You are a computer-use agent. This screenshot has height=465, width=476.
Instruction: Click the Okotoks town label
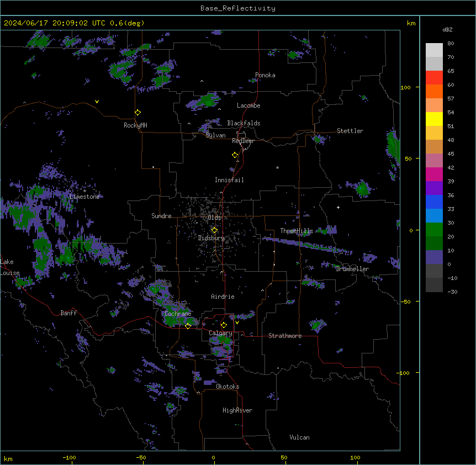pyautogui.click(x=228, y=387)
